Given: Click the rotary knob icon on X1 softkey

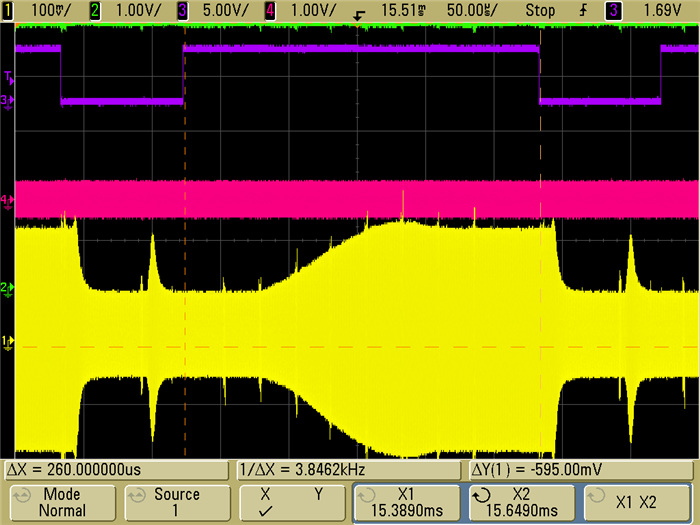Looking at the screenshot, I should (367, 496).
